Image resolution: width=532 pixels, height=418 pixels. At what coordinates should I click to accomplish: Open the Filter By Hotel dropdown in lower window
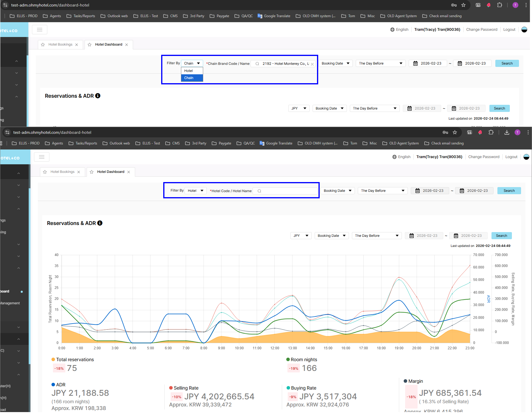pos(195,191)
